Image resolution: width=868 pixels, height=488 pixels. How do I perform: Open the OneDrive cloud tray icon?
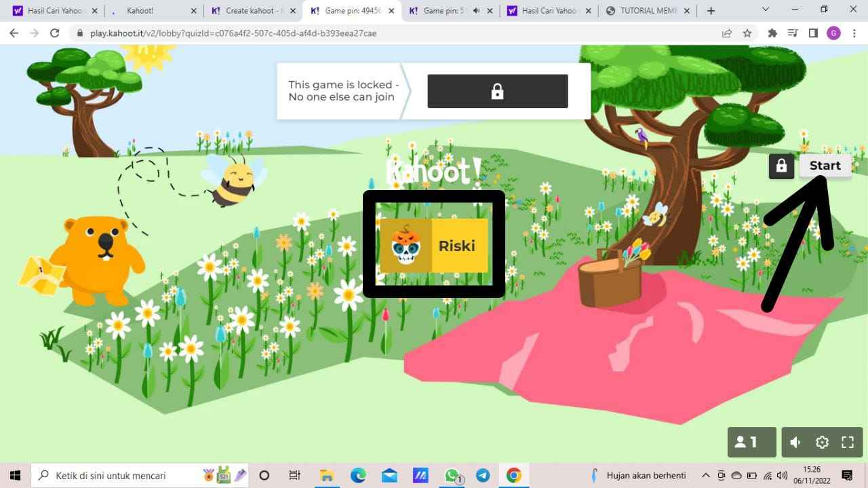pos(736,475)
